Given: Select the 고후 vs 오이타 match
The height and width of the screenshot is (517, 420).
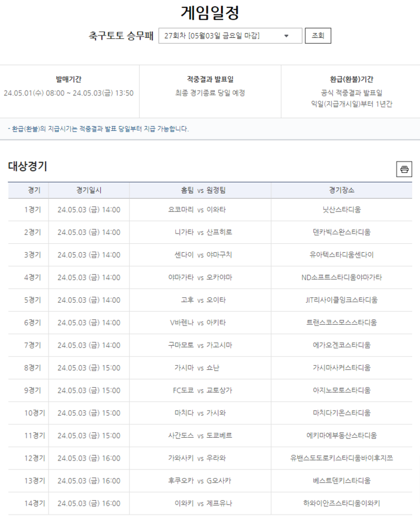Looking at the screenshot, I should click(200, 300).
